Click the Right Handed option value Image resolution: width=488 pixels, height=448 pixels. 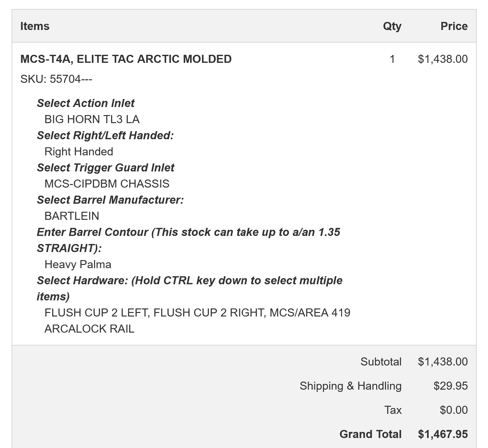coord(79,151)
